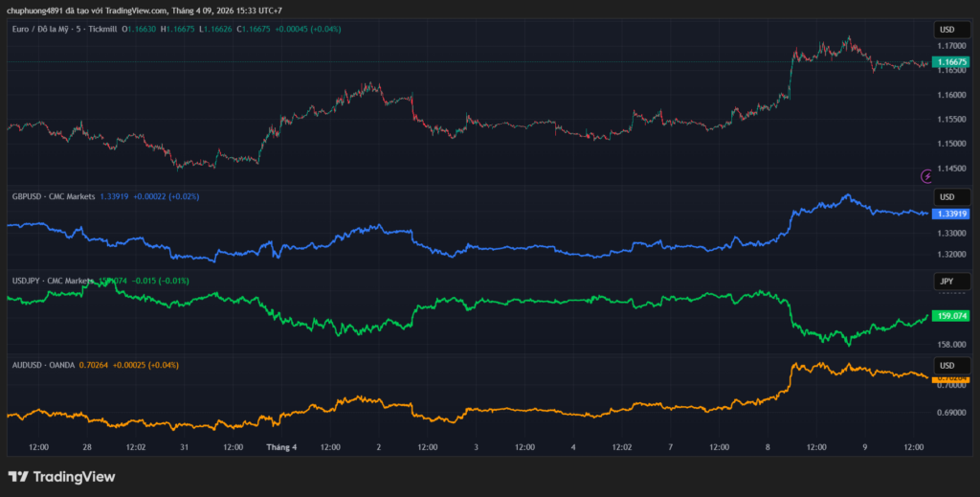Open the USD currency selector in the AUDUSD pane
The width and height of the screenshot is (980, 497).
[947, 366]
